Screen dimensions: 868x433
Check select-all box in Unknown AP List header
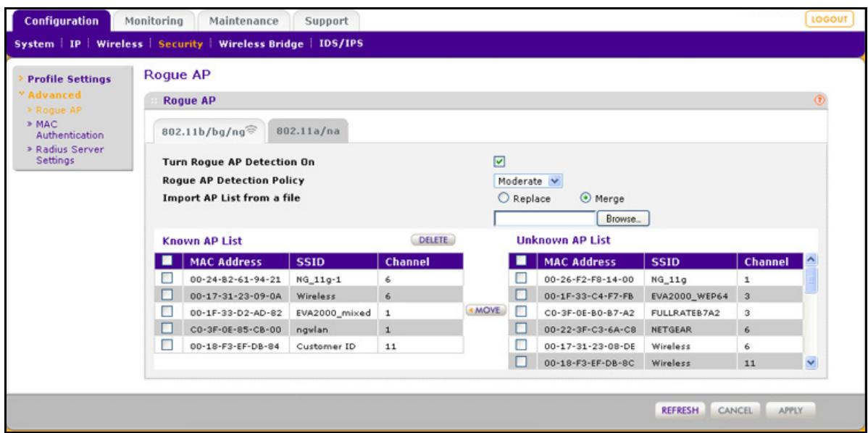pyautogui.click(x=519, y=261)
